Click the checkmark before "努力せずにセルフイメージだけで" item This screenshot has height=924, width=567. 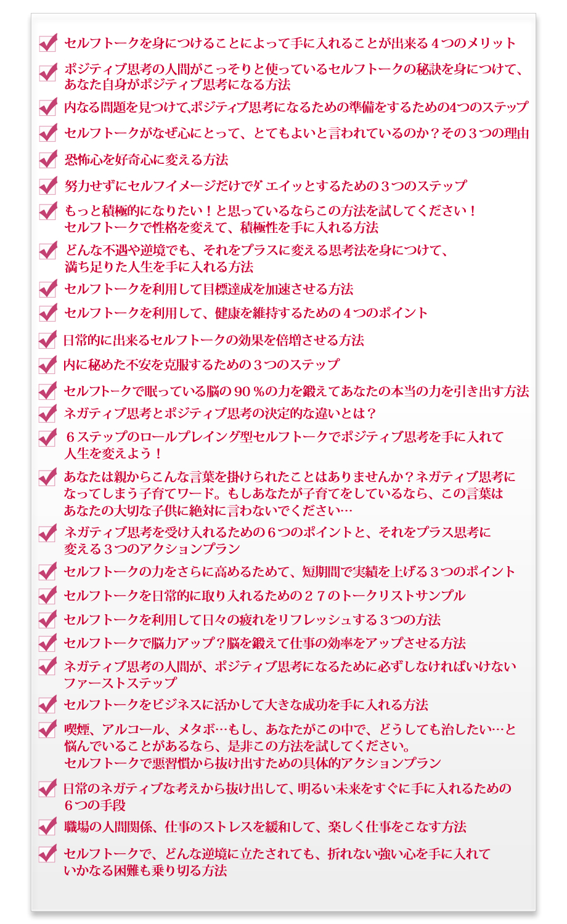[x=48, y=185]
